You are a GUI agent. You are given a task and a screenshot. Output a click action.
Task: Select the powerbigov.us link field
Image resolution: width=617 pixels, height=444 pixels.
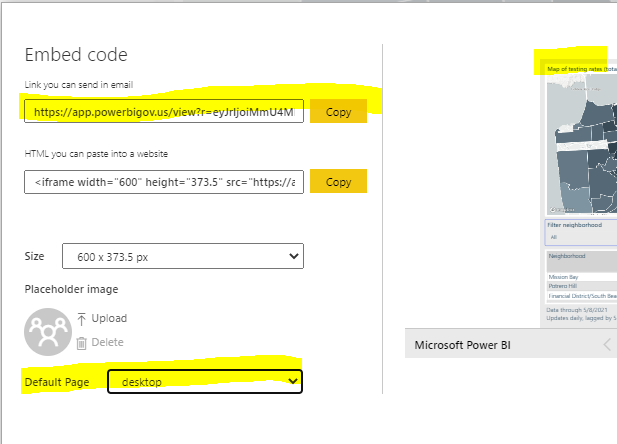coord(164,111)
